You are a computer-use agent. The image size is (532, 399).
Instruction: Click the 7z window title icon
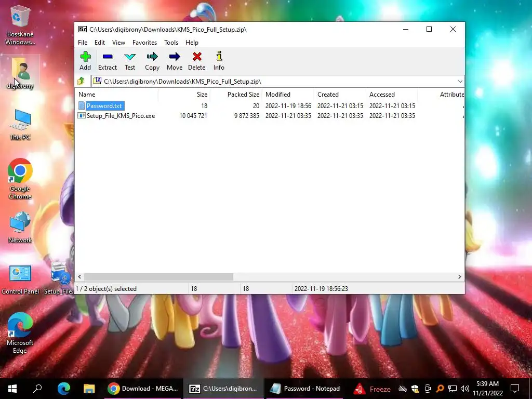point(83,29)
